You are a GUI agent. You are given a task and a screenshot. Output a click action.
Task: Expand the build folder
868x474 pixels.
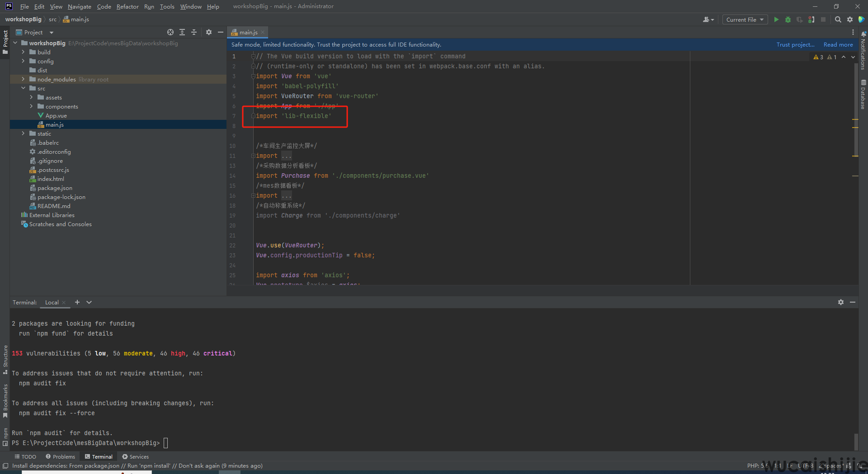click(x=23, y=52)
